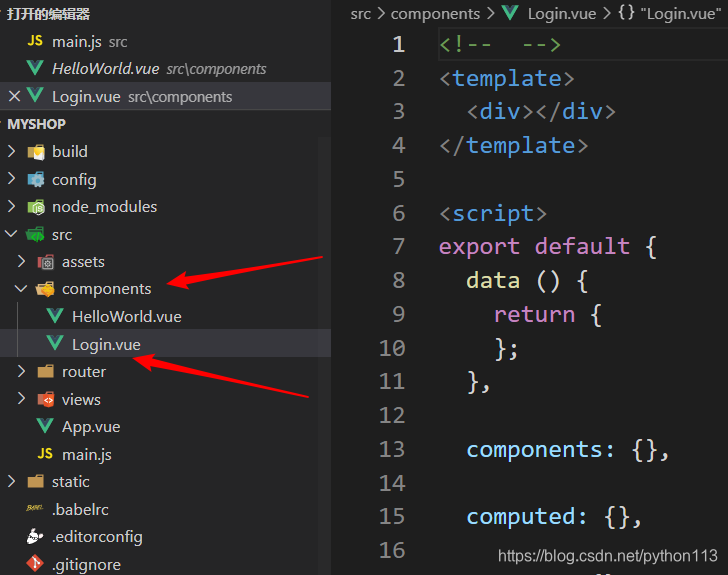
Task: Click line number 13 in the gutter
Action: (x=392, y=449)
